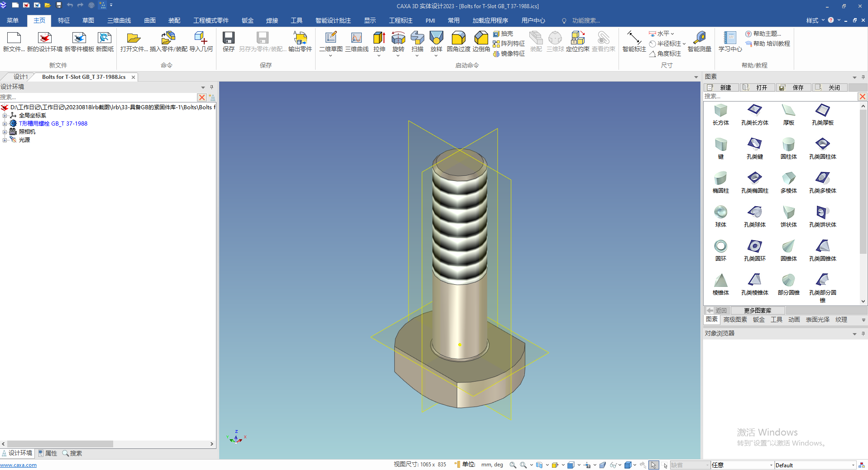Open the www.caxa.com link

tap(19, 465)
